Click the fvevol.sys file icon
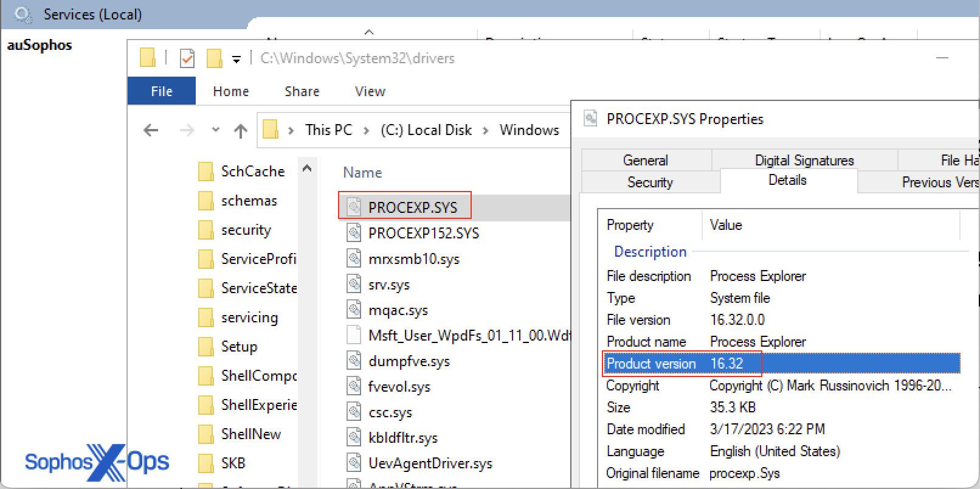 [x=354, y=386]
